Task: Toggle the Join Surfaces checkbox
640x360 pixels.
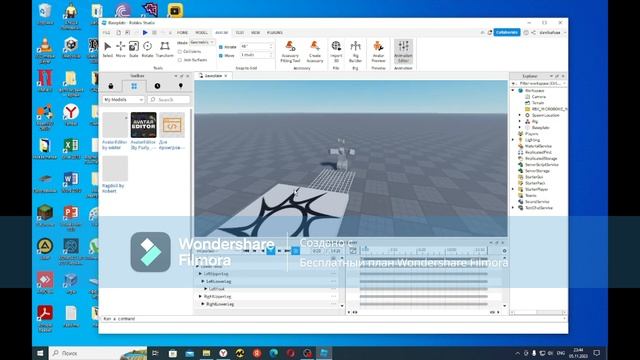Action: click(x=180, y=60)
